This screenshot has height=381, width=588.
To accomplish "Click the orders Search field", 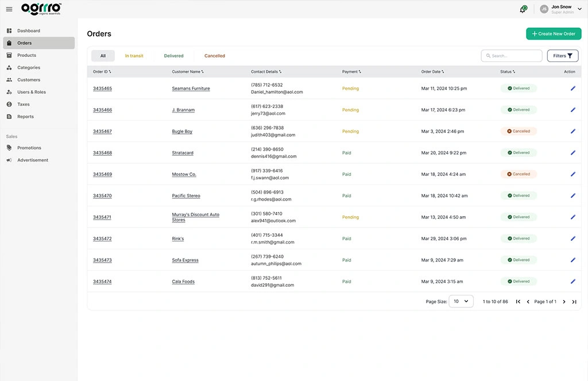I will [512, 56].
